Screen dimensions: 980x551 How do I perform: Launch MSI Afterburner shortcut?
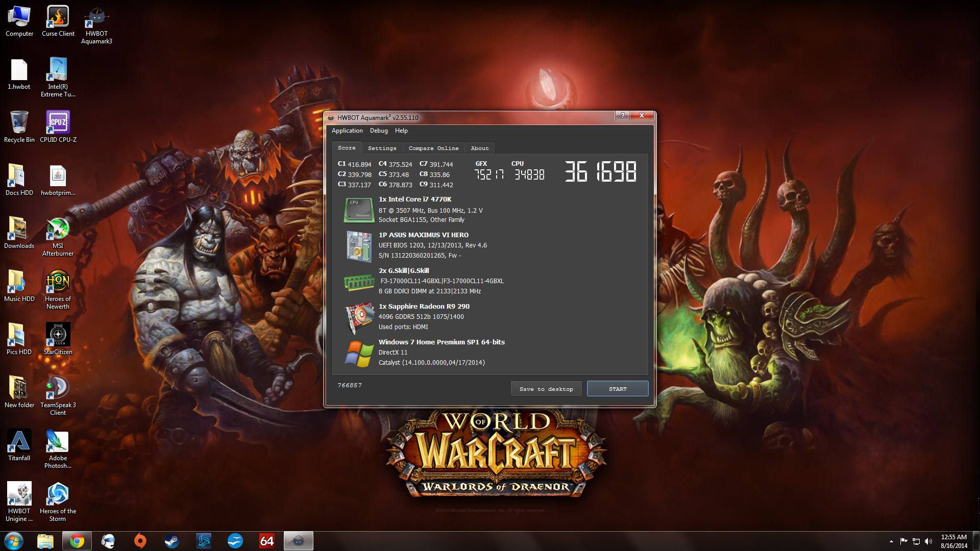(x=58, y=237)
